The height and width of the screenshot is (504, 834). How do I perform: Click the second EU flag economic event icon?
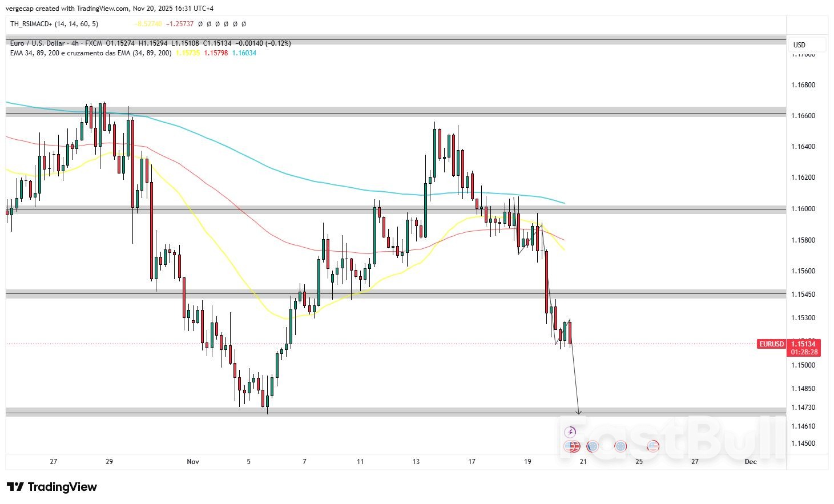click(619, 447)
